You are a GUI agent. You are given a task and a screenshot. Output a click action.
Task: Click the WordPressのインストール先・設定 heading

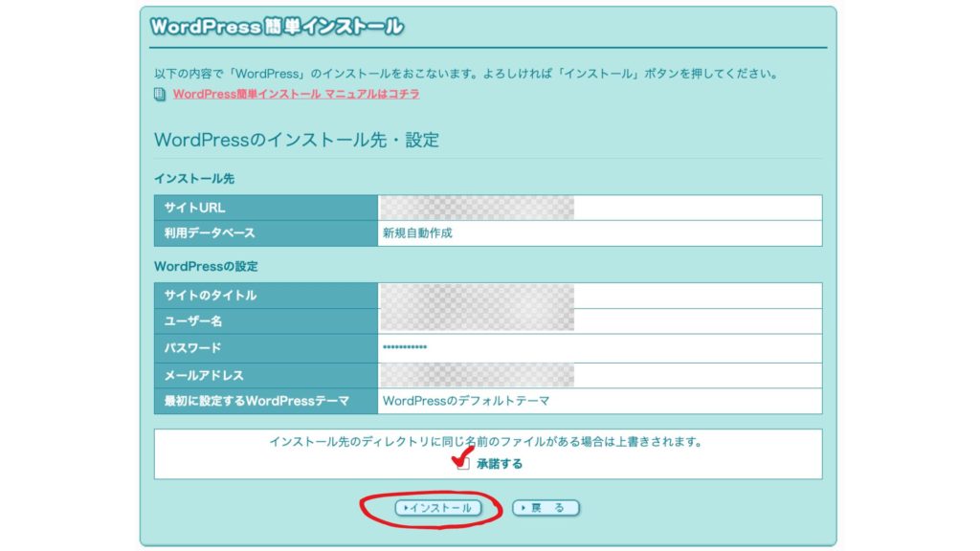tap(297, 140)
